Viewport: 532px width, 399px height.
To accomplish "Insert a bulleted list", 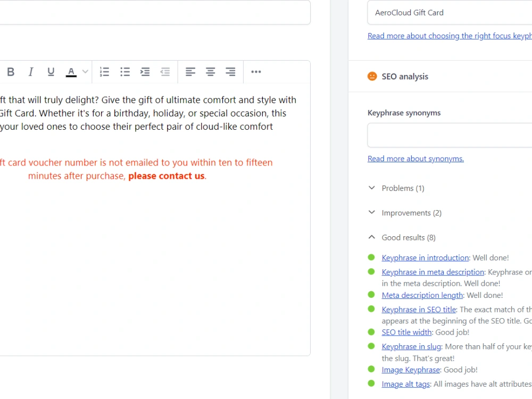I will pos(125,72).
